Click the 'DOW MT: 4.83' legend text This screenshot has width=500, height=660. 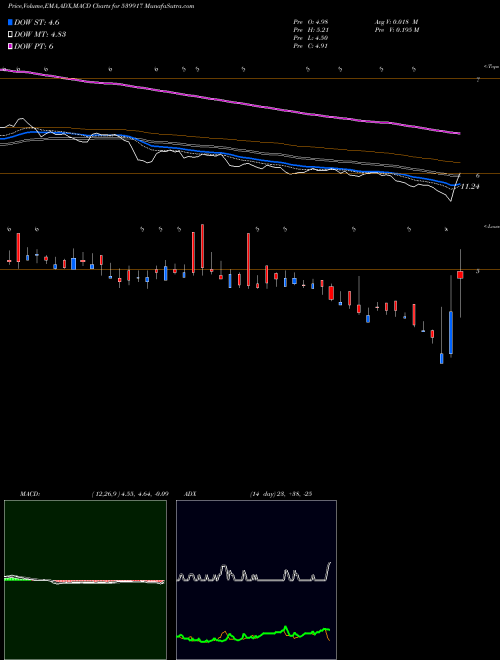pos(40,35)
